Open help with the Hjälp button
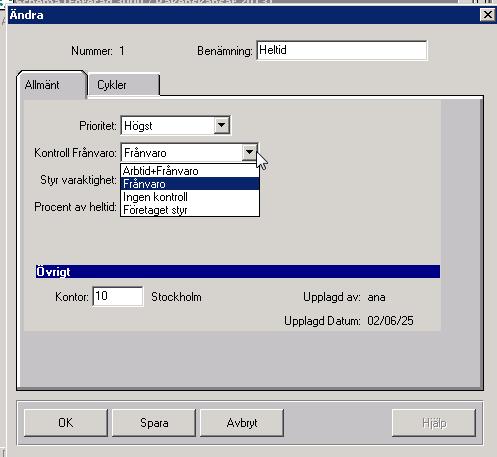 click(434, 423)
